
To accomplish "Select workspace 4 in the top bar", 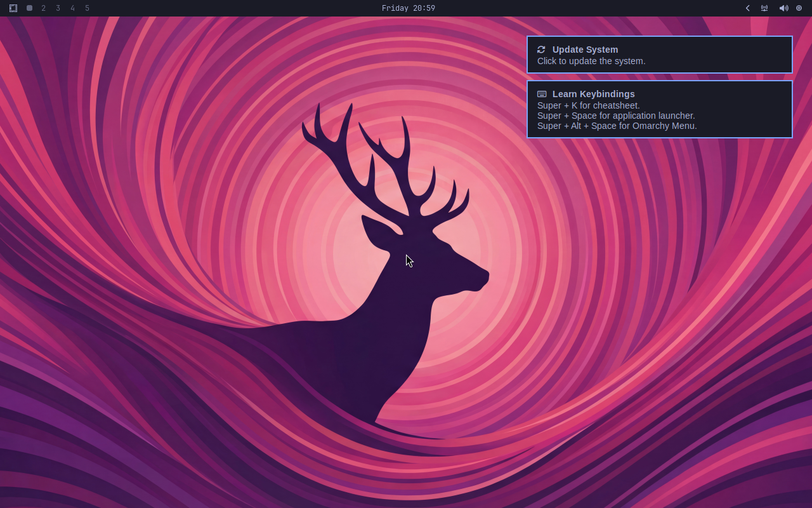I will 72,8.
